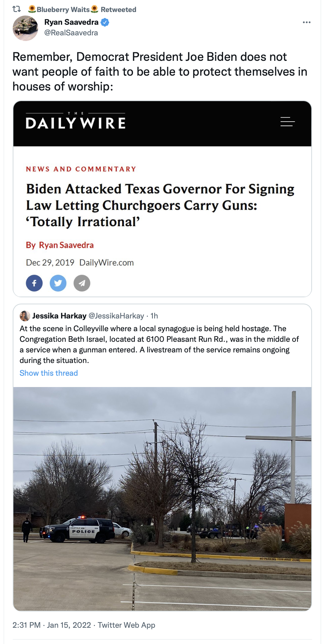Open the Show this thread link
This screenshot has width=324, height=644.
click(49, 373)
